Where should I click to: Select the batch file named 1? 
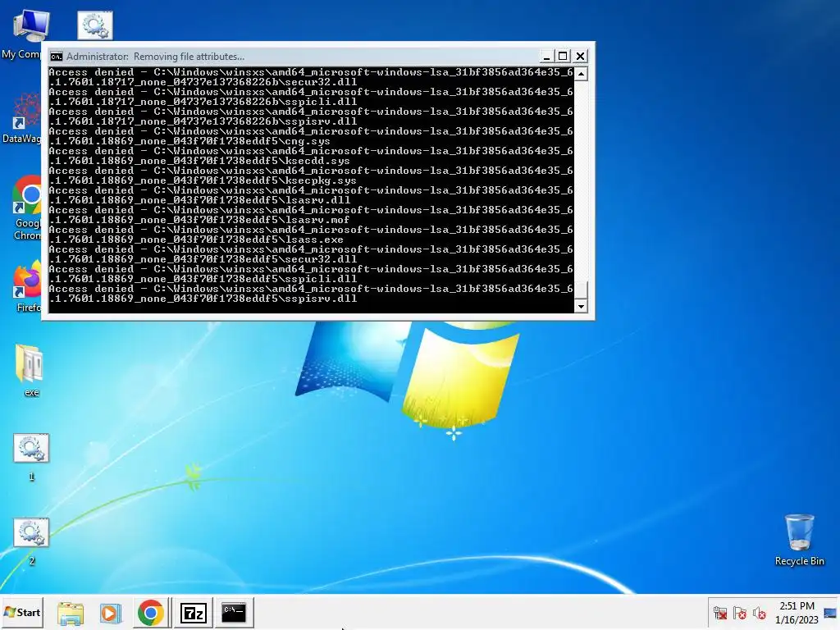[31, 456]
